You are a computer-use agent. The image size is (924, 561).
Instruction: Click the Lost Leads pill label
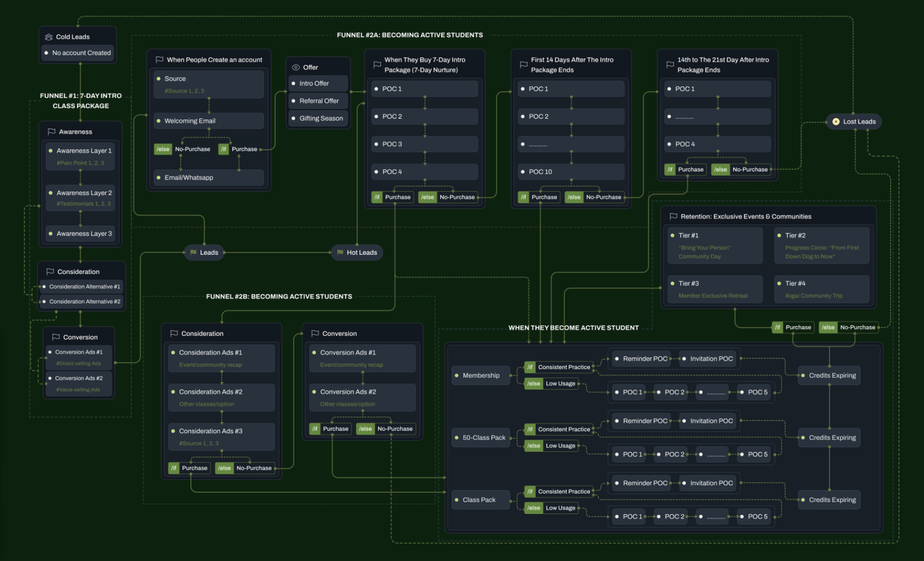tap(859, 121)
